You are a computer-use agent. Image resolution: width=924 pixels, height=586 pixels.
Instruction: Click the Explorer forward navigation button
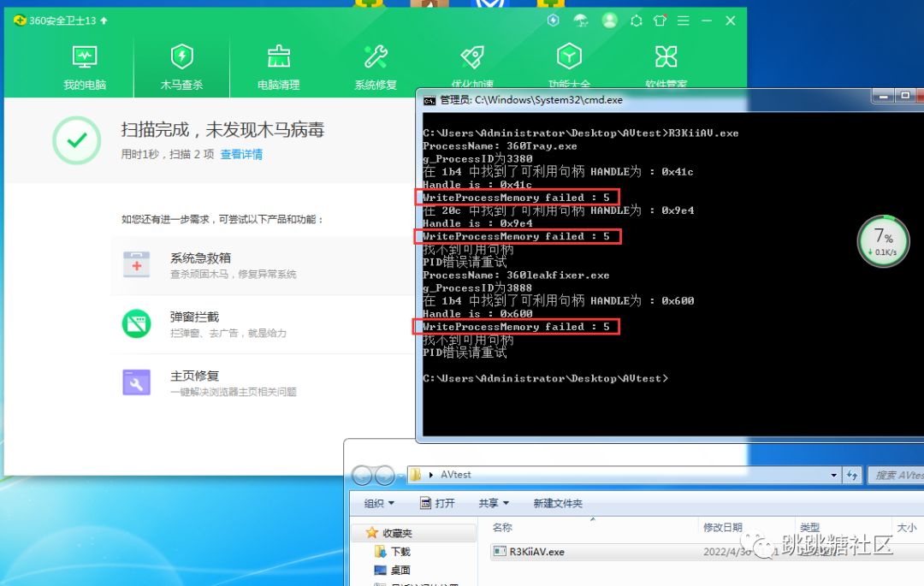coord(385,475)
